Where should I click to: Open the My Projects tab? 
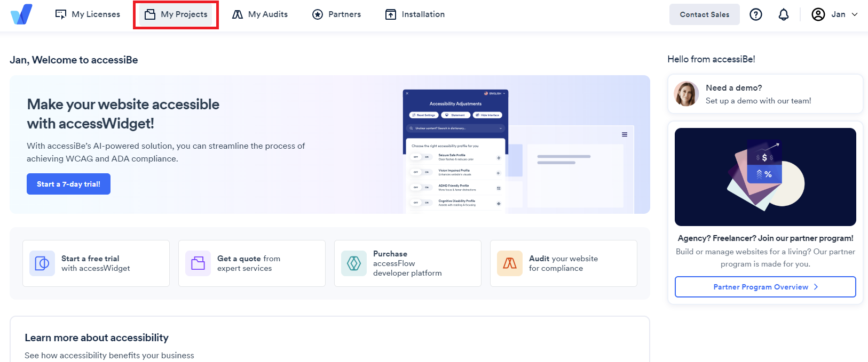pyautogui.click(x=176, y=14)
